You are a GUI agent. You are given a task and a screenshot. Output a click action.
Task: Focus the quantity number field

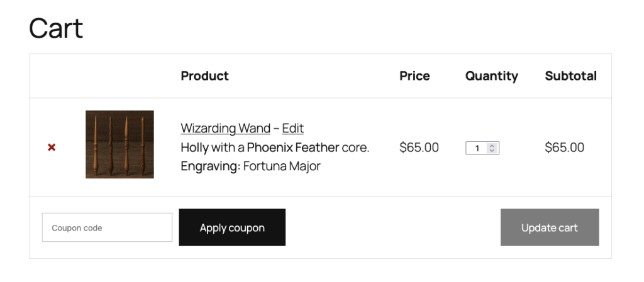477,148
